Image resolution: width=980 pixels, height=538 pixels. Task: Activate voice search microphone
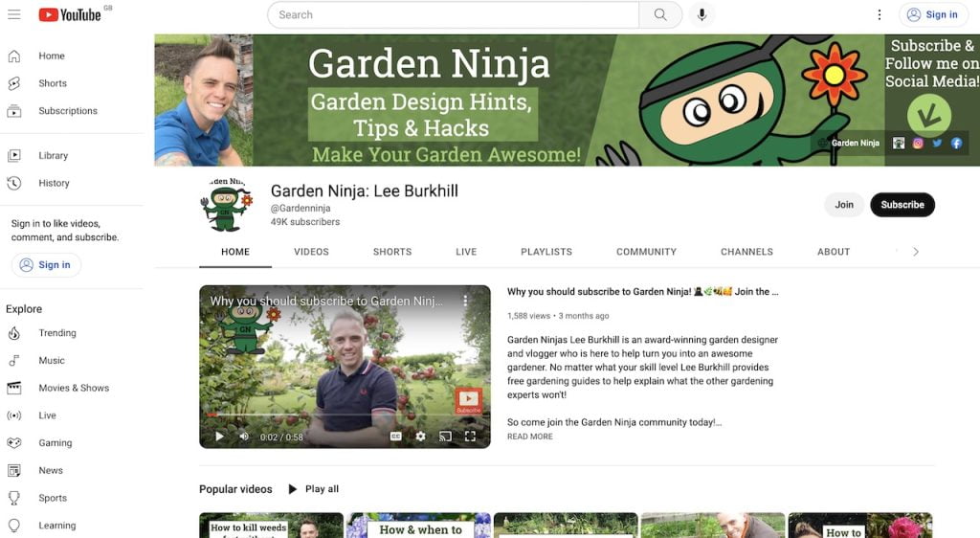pyautogui.click(x=702, y=14)
